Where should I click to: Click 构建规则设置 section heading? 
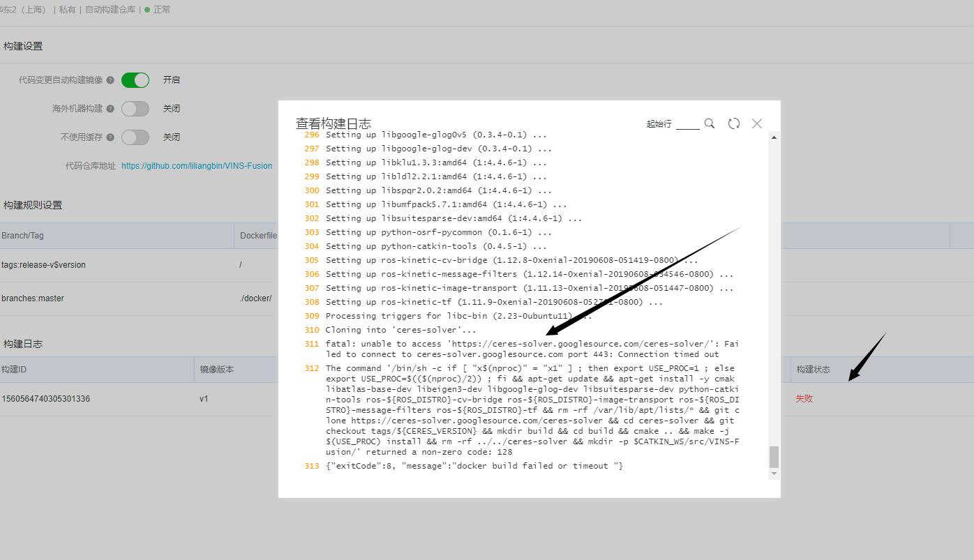pyautogui.click(x=33, y=205)
